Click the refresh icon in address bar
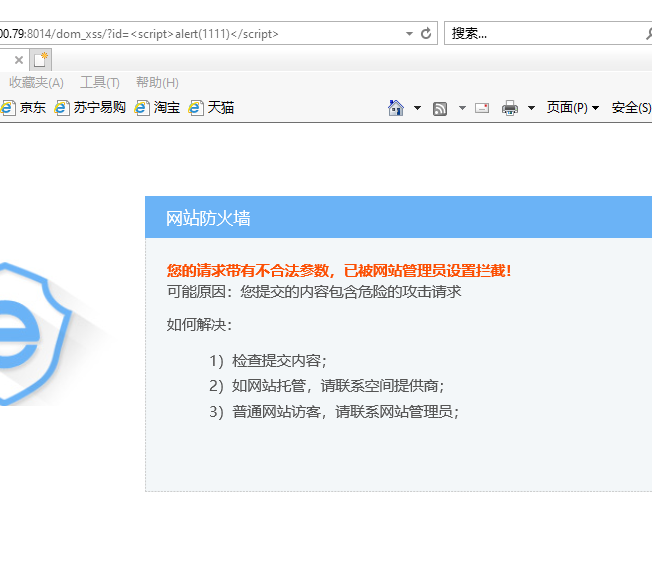Screen dimensions: 652x568 coord(426,33)
